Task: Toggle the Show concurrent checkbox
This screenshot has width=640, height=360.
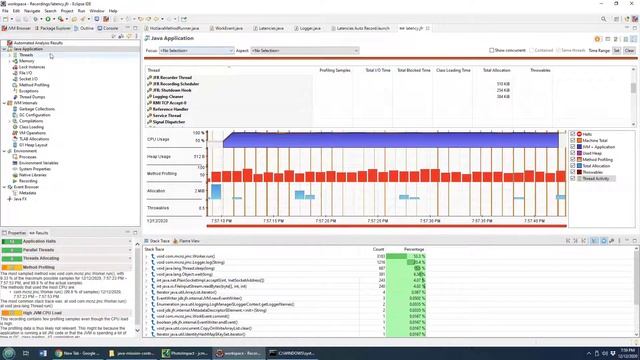Action: tap(491, 51)
